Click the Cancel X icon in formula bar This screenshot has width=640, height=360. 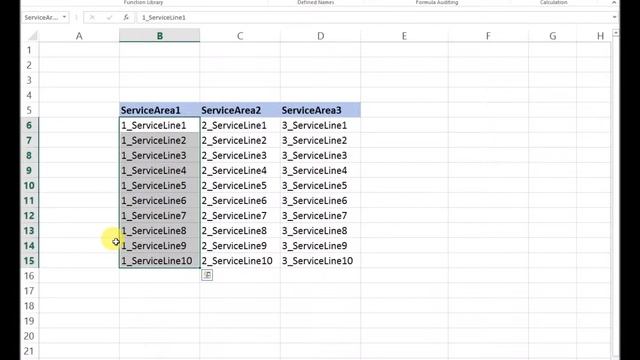pyautogui.click(x=92, y=18)
